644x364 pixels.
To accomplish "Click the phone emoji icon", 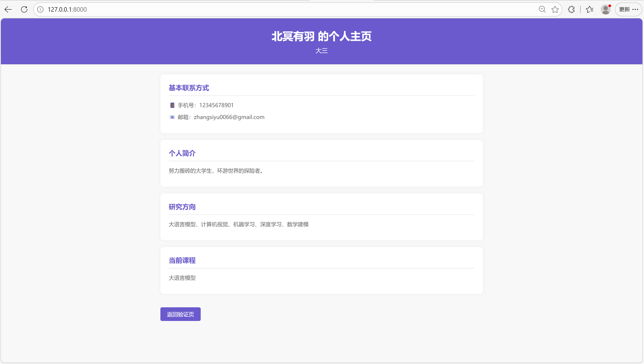I will (x=172, y=105).
